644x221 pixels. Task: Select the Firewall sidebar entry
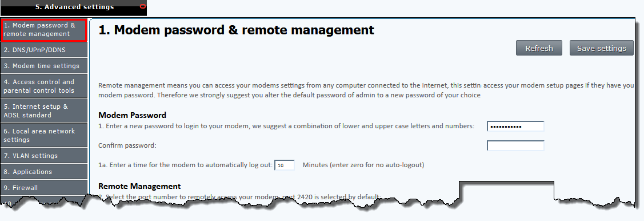click(43, 188)
